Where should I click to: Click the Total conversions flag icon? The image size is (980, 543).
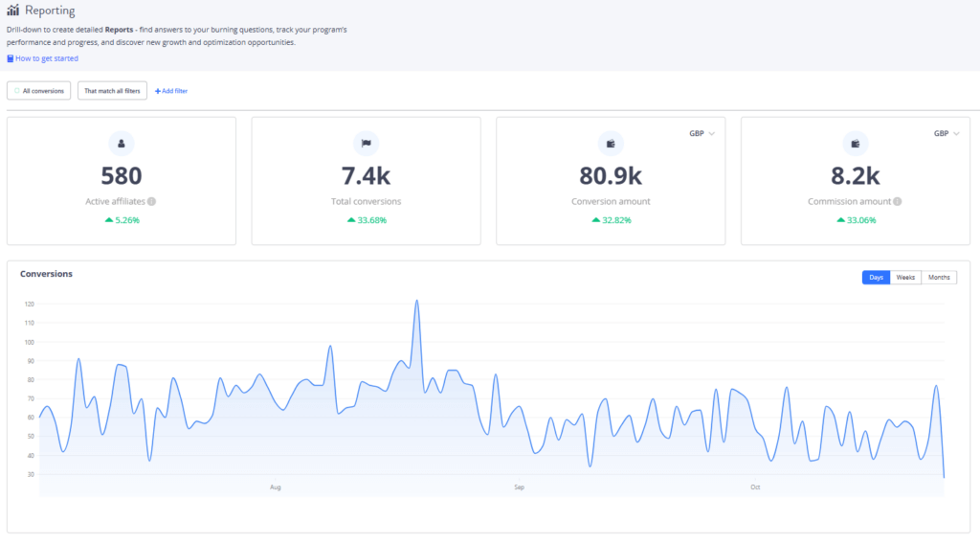(x=367, y=144)
